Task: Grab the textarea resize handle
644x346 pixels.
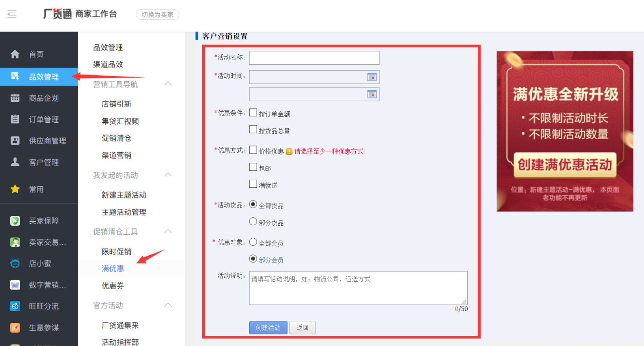Action: [x=464, y=301]
